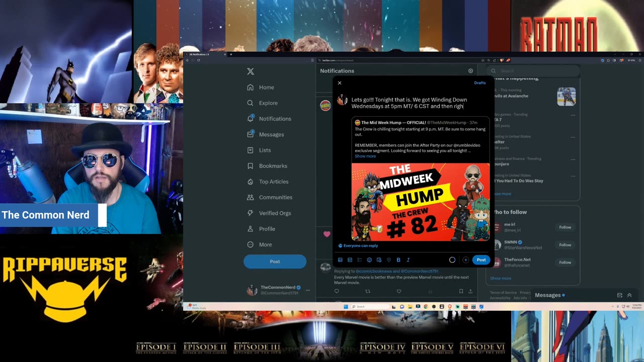The width and height of the screenshot is (644, 362).
Task: Open Terms of Service link
Action: pos(503,293)
